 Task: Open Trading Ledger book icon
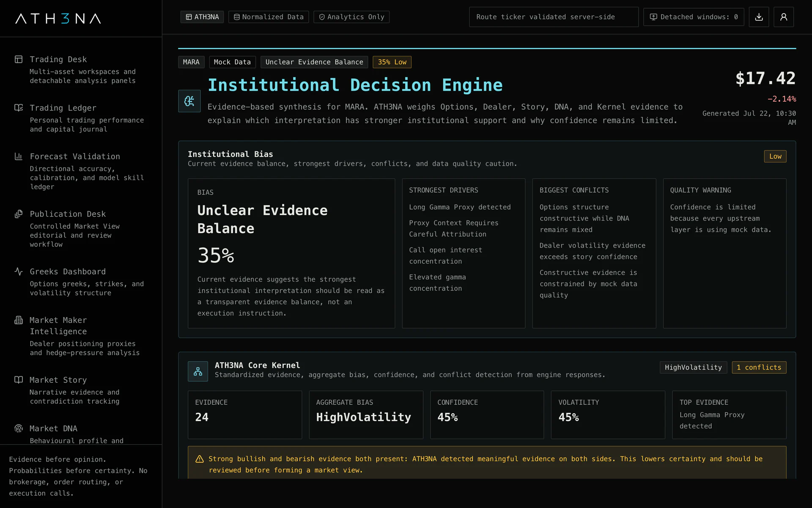pos(19,108)
